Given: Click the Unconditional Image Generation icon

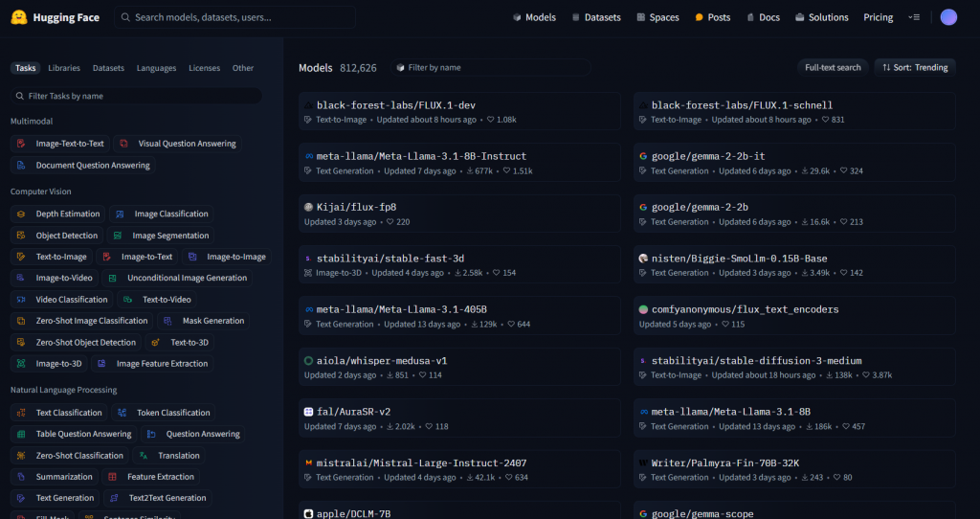Looking at the screenshot, I should [113, 278].
